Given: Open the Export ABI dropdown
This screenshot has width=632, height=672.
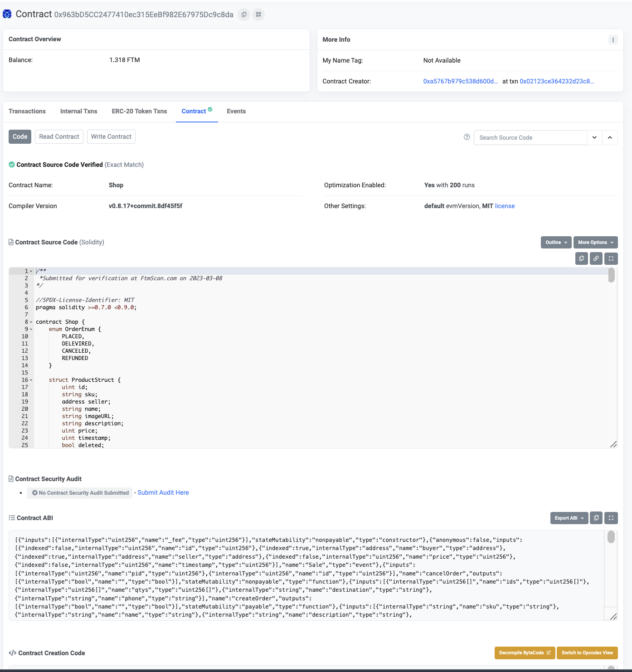Looking at the screenshot, I should coord(569,518).
